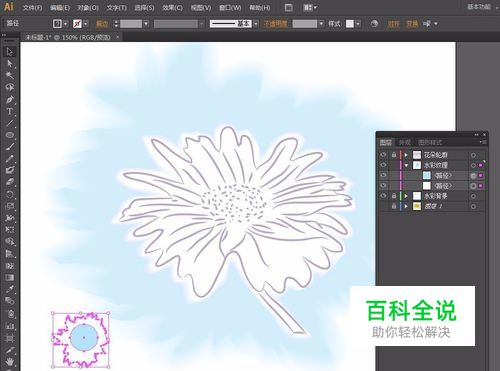
Task: Select the Symbol Sprayer tool
Action: (x=10, y=313)
